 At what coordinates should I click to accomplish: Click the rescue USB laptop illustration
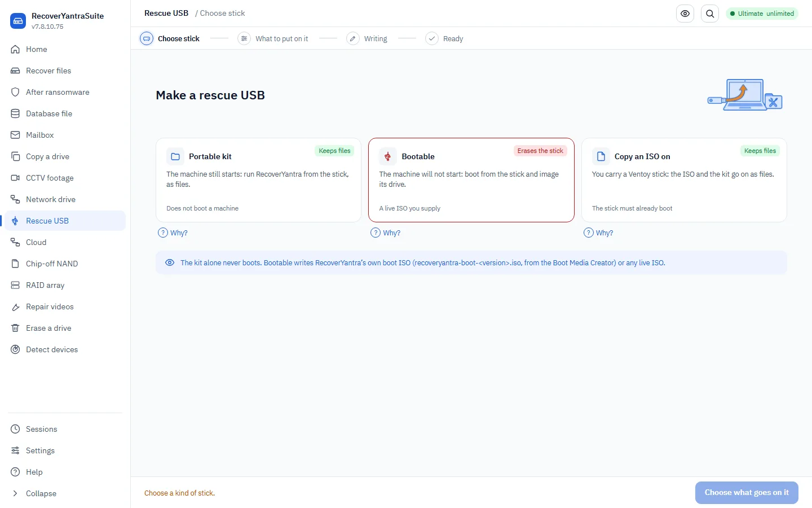[x=745, y=95]
